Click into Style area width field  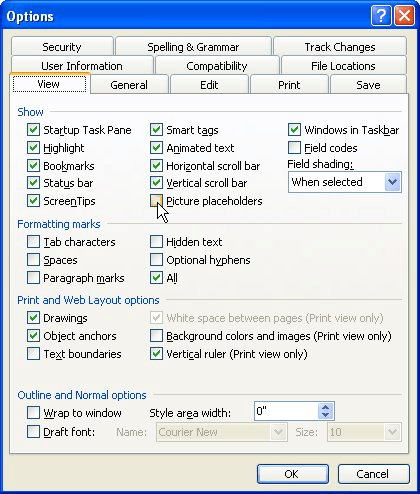[286, 411]
